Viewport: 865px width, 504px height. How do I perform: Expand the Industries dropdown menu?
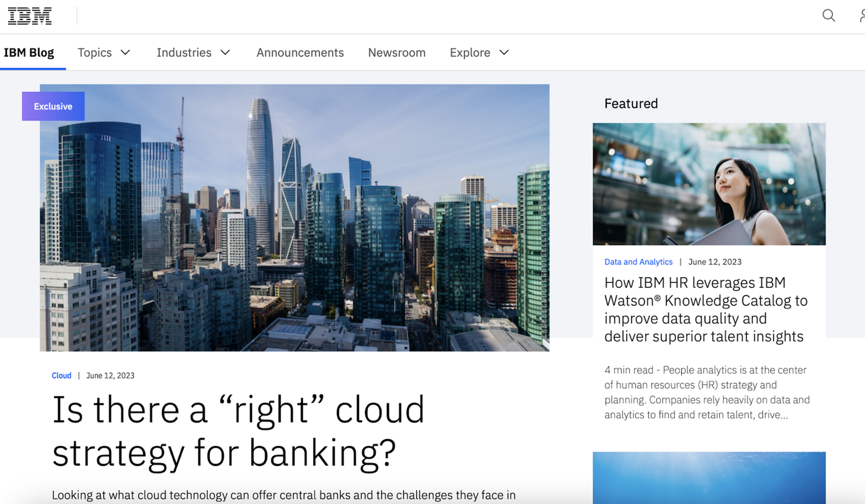[185, 53]
